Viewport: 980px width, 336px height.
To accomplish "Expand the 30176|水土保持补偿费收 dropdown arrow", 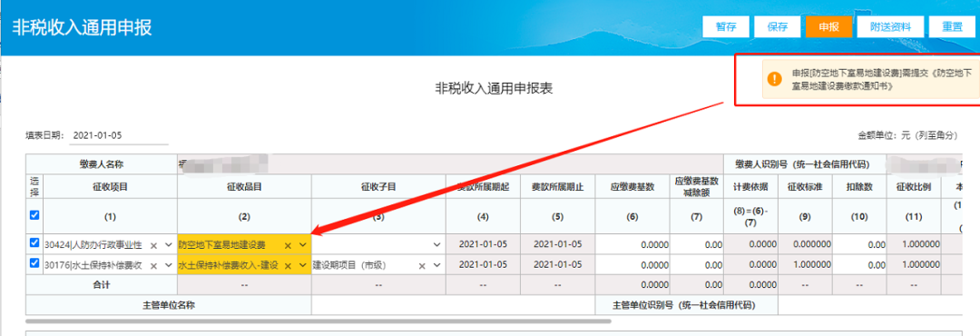I will [x=168, y=265].
